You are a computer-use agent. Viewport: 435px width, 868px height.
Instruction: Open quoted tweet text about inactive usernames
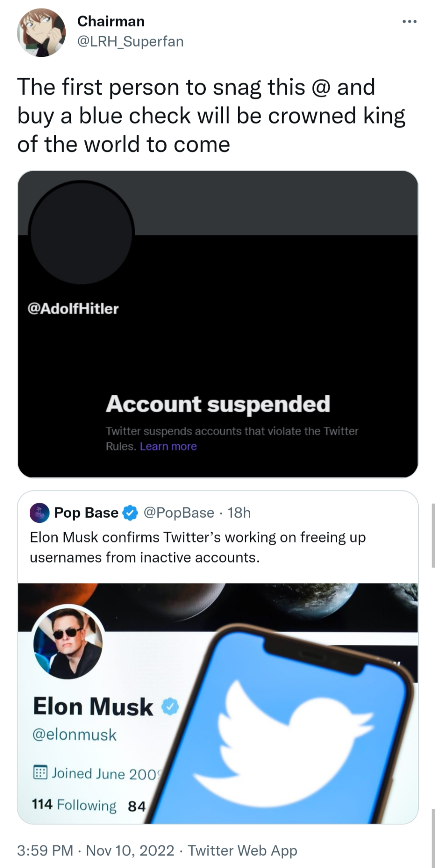click(197, 547)
